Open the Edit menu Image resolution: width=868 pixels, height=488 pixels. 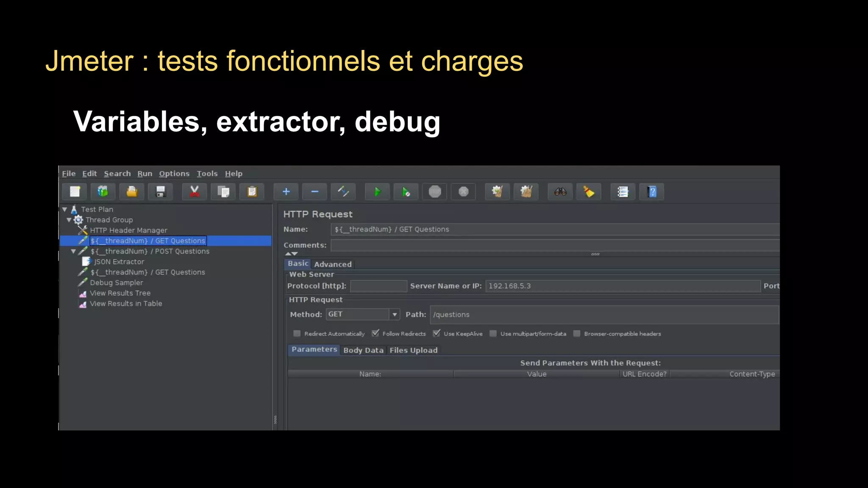pyautogui.click(x=89, y=174)
